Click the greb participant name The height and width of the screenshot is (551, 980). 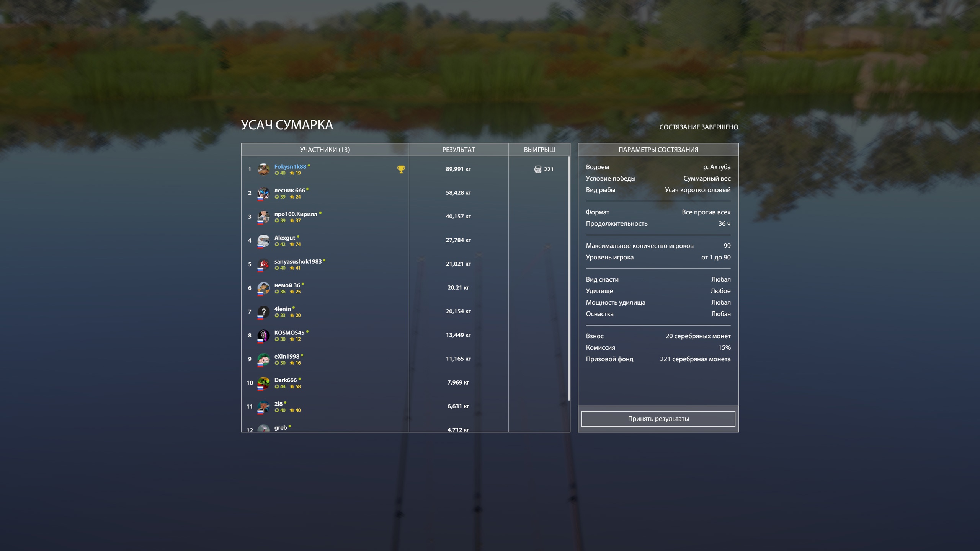tap(281, 427)
